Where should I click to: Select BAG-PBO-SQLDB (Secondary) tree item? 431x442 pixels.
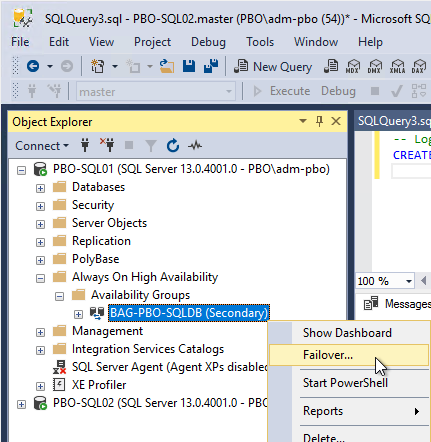pyautogui.click(x=189, y=313)
